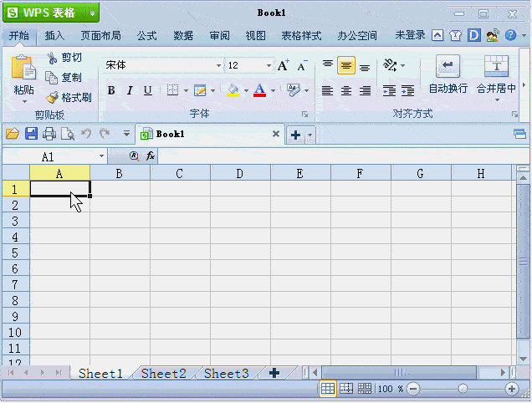Click the skin T-shirt icon
Image resolution: width=532 pixels, height=403 pixels.
tap(455, 35)
